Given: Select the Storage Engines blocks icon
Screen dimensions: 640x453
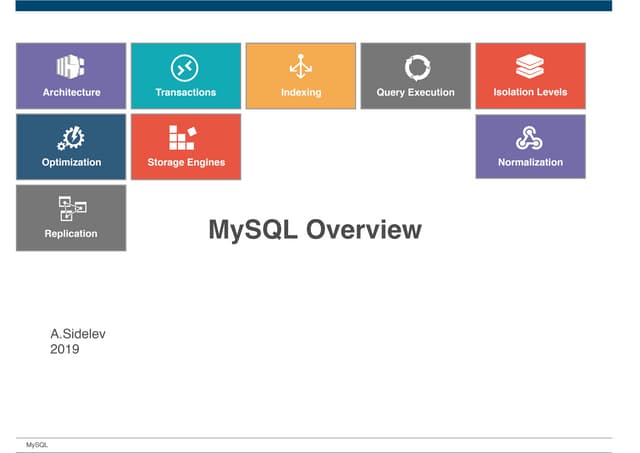Looking at the screenshot, I should (x=185, y=137).
